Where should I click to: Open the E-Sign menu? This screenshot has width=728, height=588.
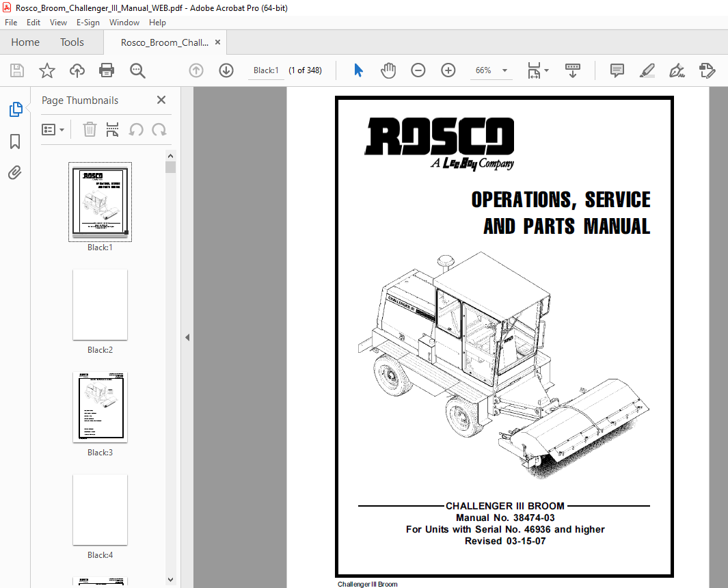87,23
